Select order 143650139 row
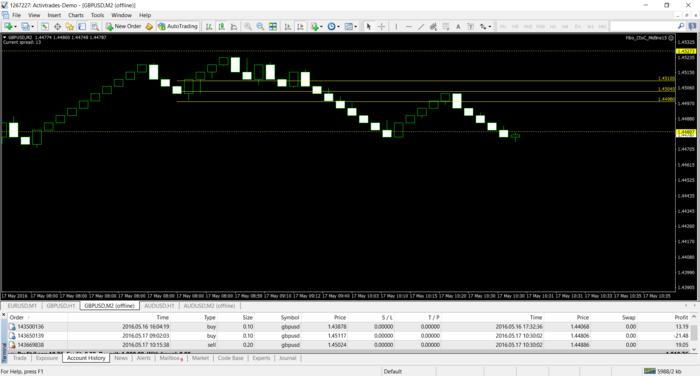700x376 pixels. tap(348, 336)
